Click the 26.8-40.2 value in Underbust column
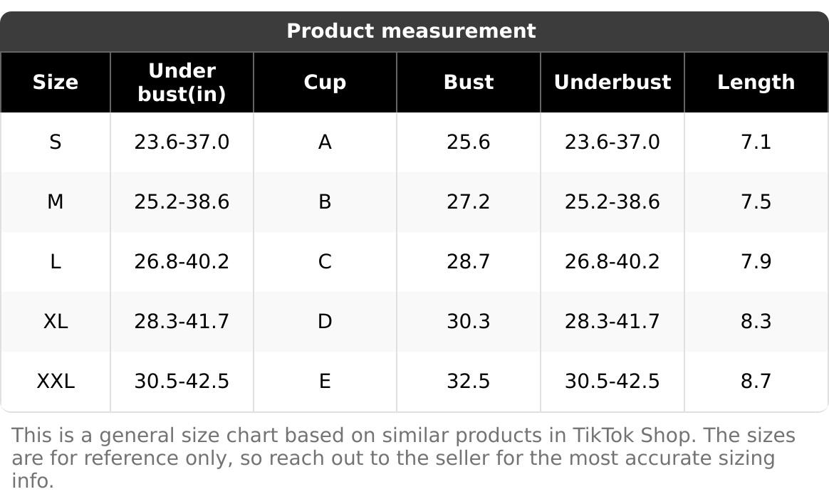829x504 pixels. pos(612,262)
